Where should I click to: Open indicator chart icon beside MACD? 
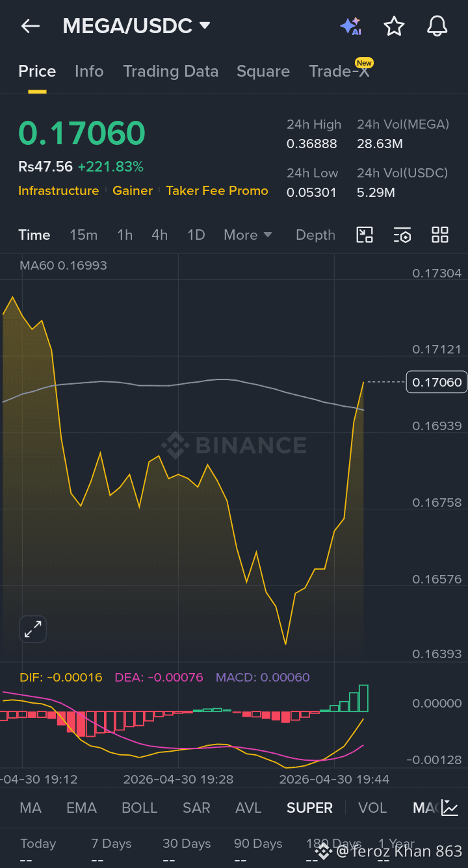pyautogui.click(x=449, y=808)
